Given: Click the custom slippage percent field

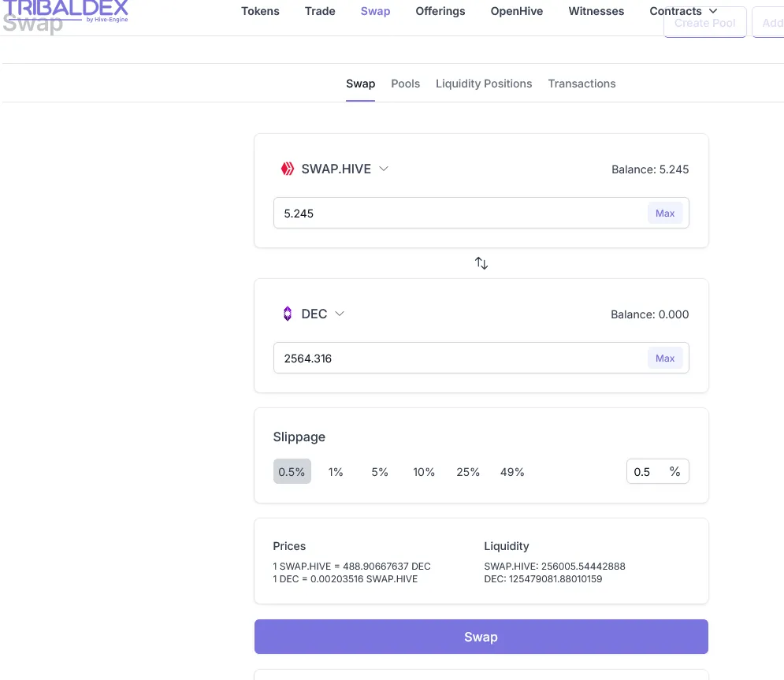Looking at the screenshot, I should [657, 471].
